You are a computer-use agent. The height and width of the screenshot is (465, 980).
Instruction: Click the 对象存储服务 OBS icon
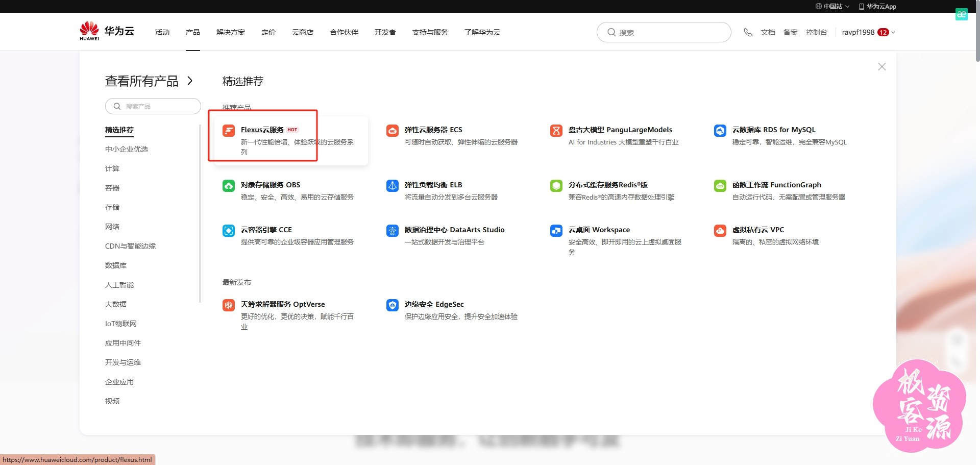(x=229, y=186)
